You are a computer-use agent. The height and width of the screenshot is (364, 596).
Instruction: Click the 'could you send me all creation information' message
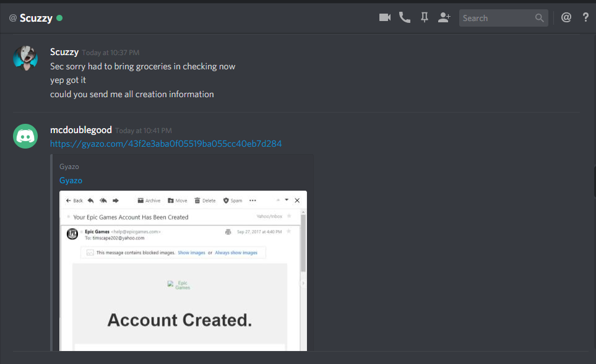click(132, 94)
